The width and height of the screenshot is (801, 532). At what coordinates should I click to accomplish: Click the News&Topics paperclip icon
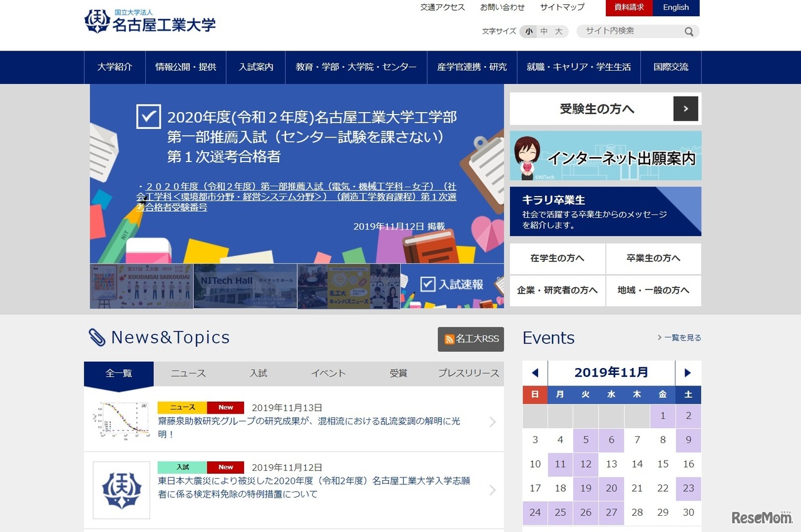97,337
